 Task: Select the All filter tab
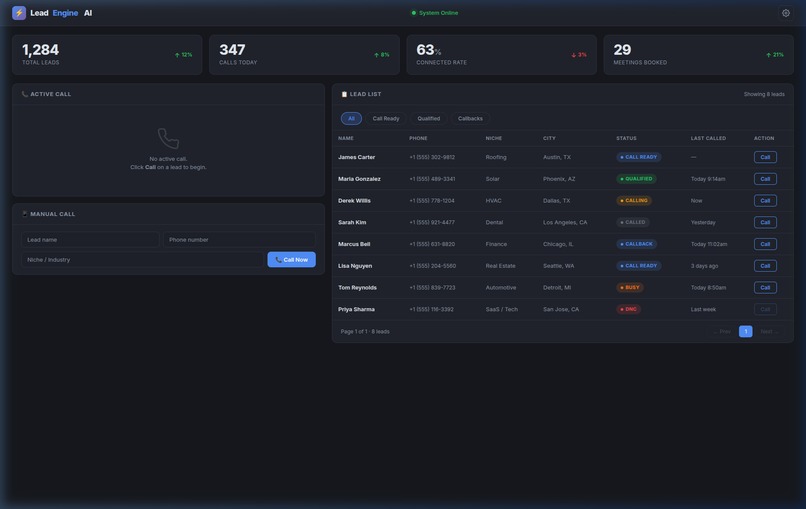click(x=351, y=119)
